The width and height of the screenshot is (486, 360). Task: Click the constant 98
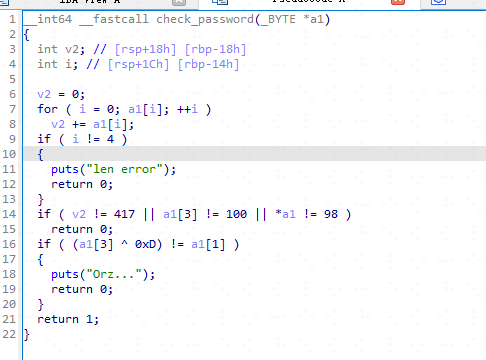331,214
